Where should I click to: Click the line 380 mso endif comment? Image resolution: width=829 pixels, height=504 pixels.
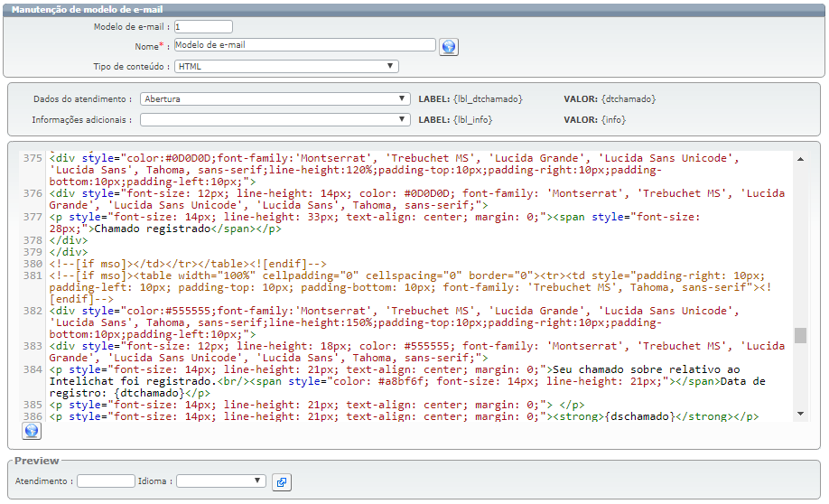[x=188, y=264]
